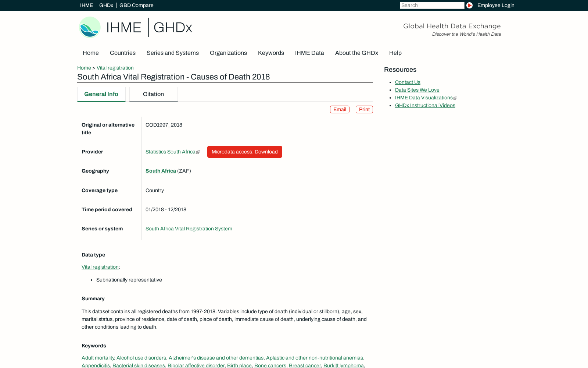Open About the GHDx menu item
The width and height of the screenshot is (588, 368).
point(356,53)
